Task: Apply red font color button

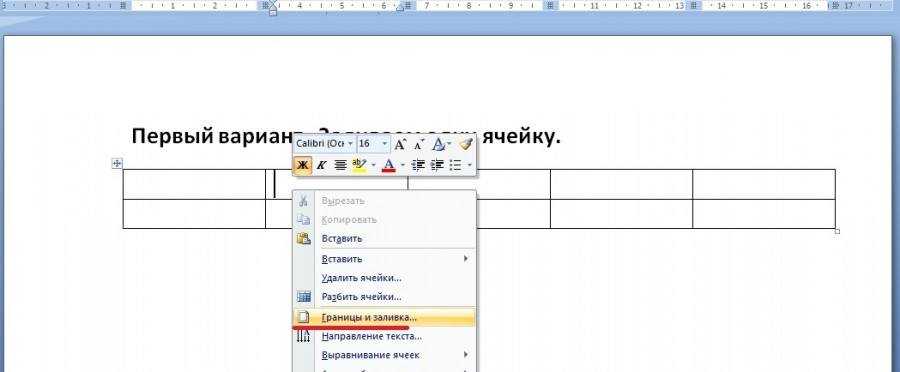Action: (389, 165)
